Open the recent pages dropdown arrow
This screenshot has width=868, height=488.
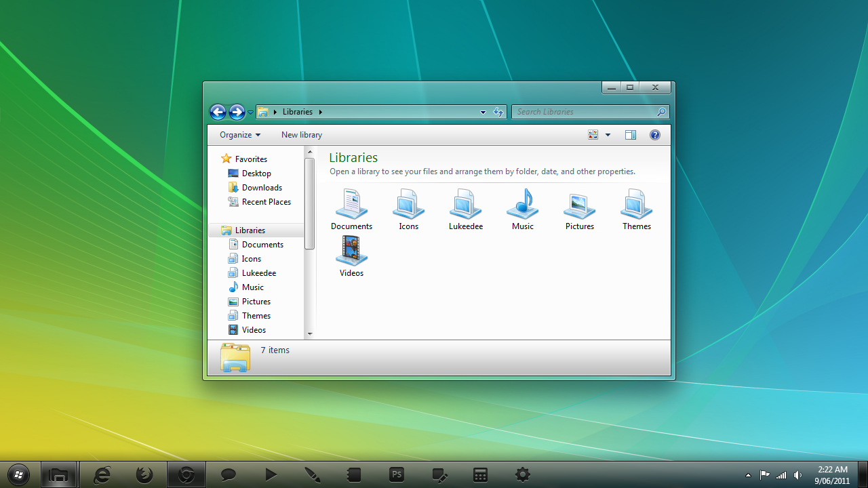click(250, 113)
